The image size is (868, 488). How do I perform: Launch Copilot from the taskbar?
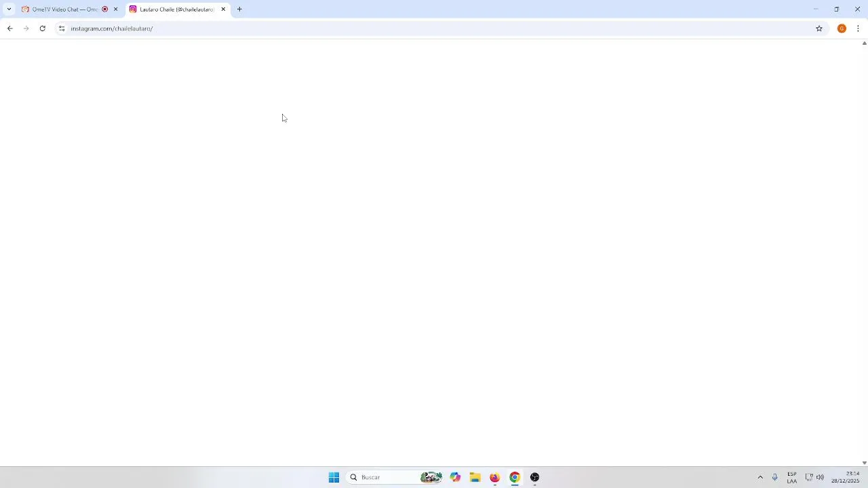[455, 477]
